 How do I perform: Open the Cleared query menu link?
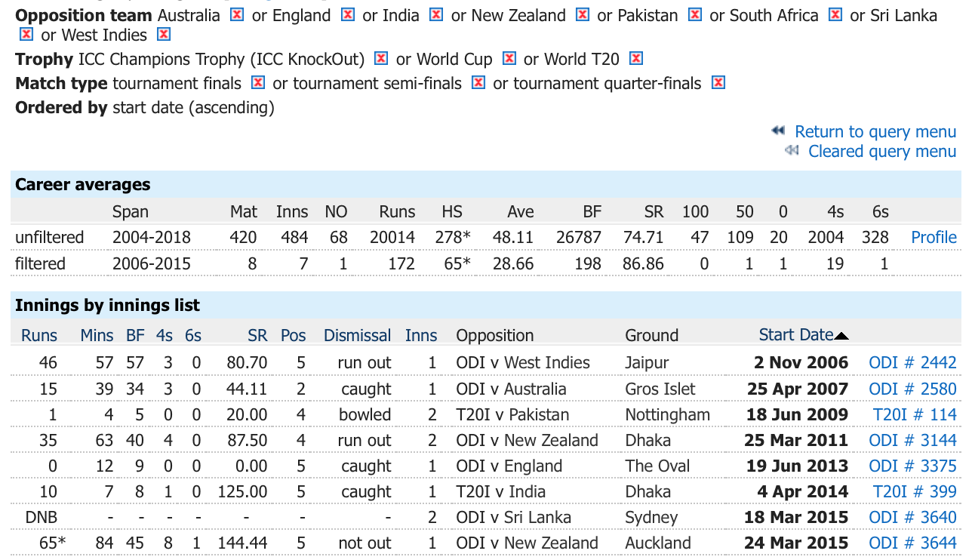[881, 152]
